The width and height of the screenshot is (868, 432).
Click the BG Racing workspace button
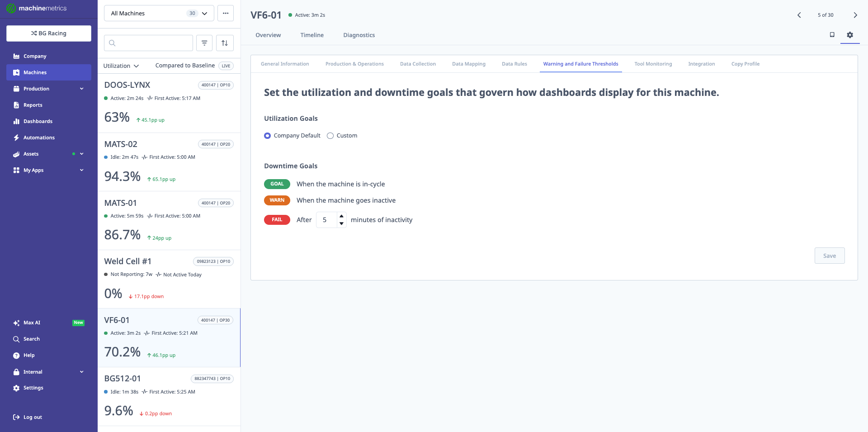tap(48, 33)
